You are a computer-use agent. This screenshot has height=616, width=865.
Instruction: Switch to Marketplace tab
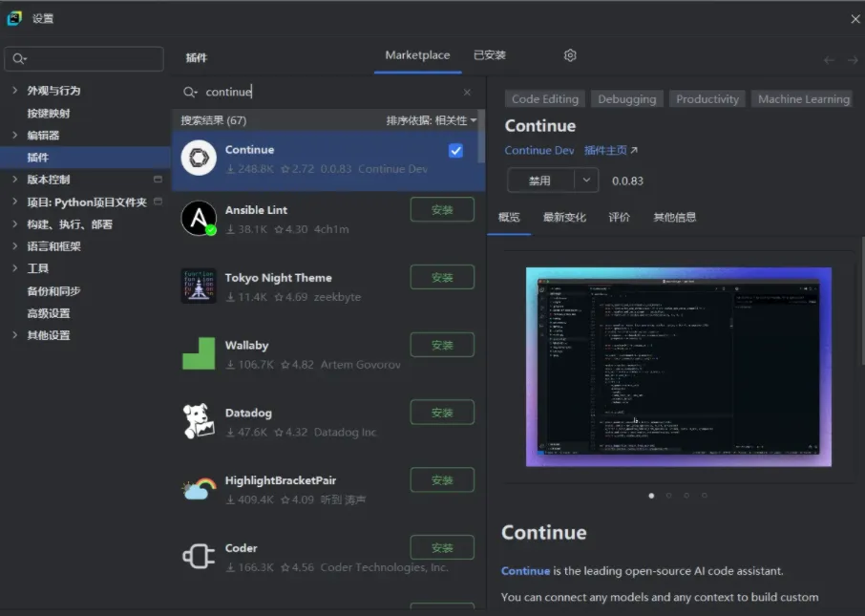(417, 55)
